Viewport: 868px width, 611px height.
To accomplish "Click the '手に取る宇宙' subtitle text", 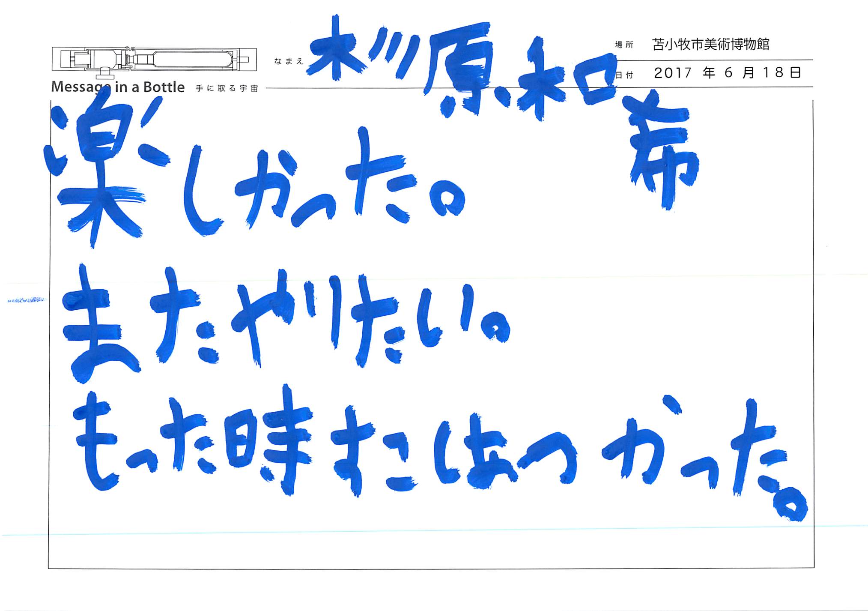I will 227,88.
